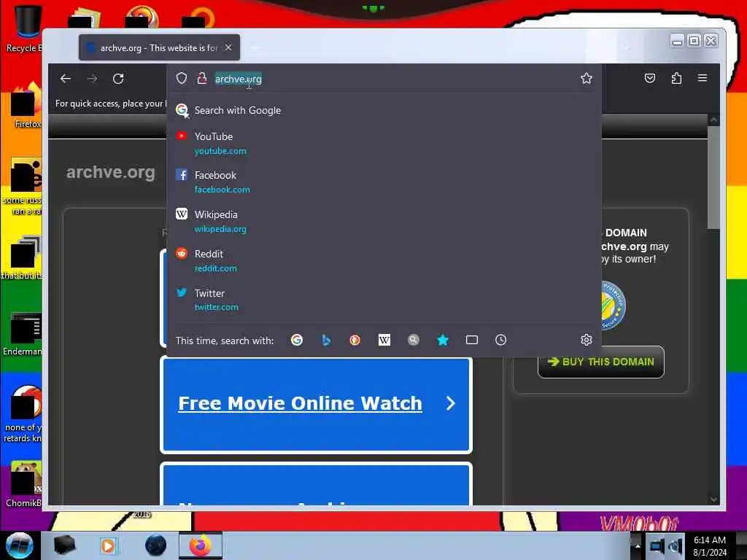Search this time with magnifier engine icon
747x560 pixels.
[x=414, y=340]
